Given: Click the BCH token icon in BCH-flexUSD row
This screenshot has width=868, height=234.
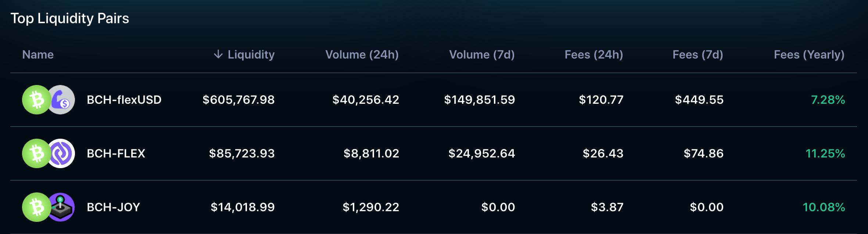Looking at the screenshot, I should tap(37, 100).
